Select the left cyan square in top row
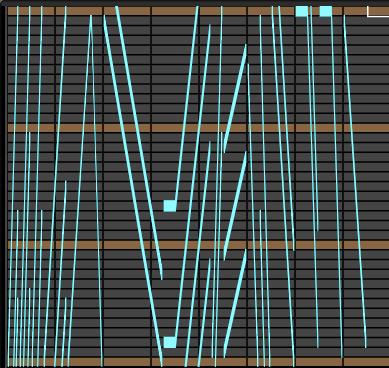This screenshot has height=368, width=389. 302,11
